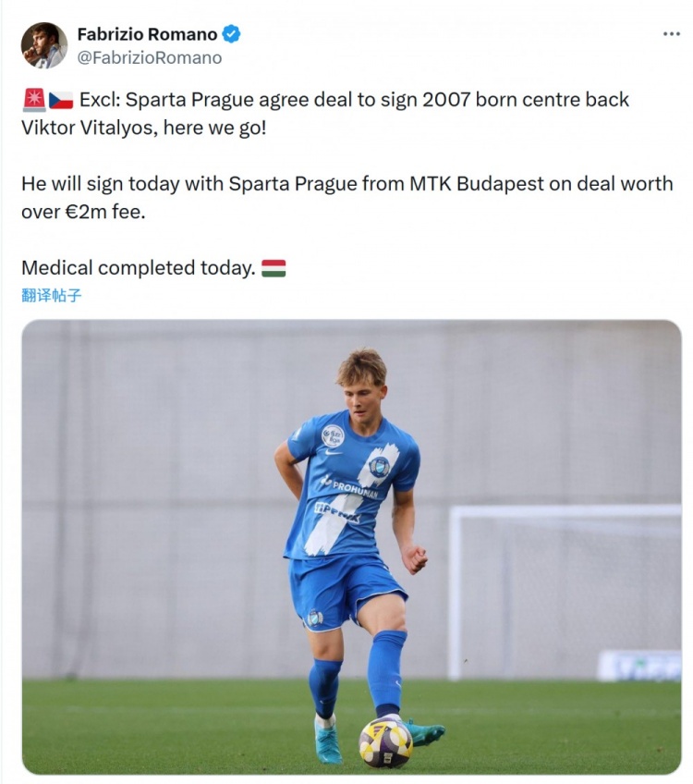Click the first paragraph about Sparta Prague deal

click(x=323, y=113)
